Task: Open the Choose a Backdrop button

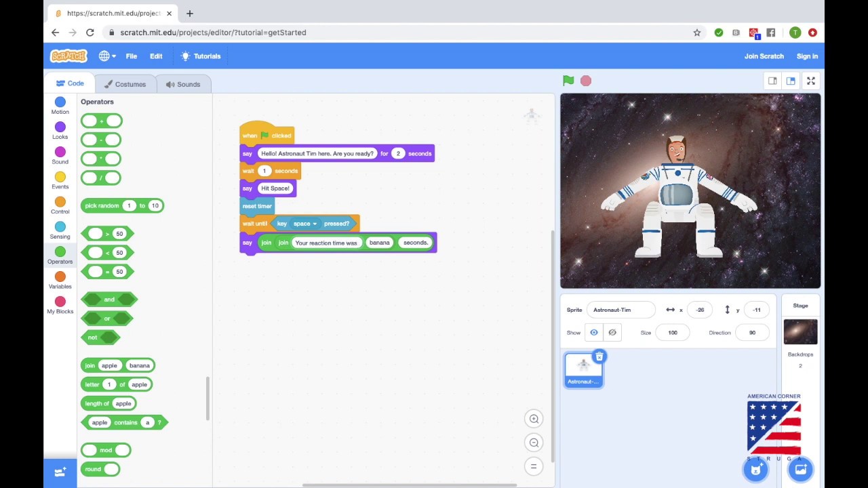Action: pos(800,469)
